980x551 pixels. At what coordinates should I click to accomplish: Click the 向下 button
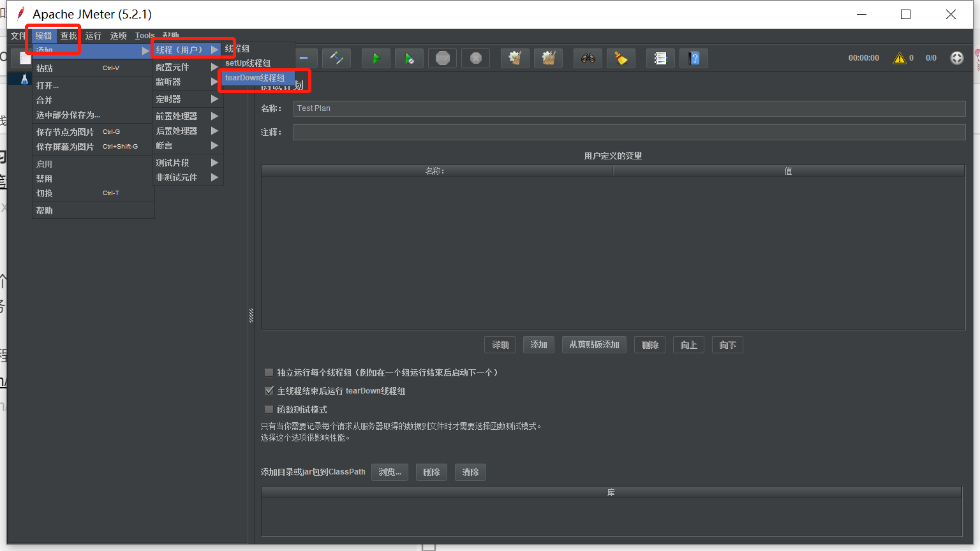[727, 345]
